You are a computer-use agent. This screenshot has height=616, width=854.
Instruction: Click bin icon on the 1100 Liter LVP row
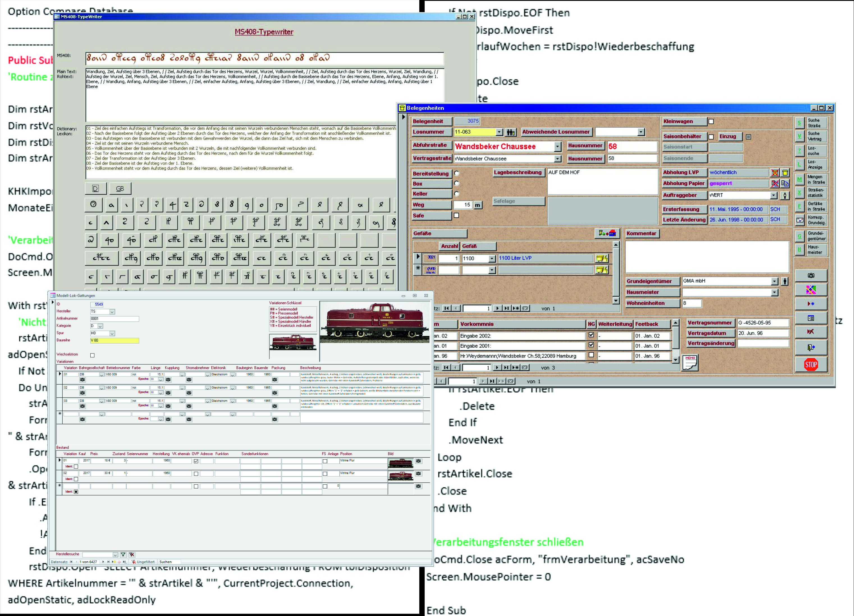click(602, 258)
